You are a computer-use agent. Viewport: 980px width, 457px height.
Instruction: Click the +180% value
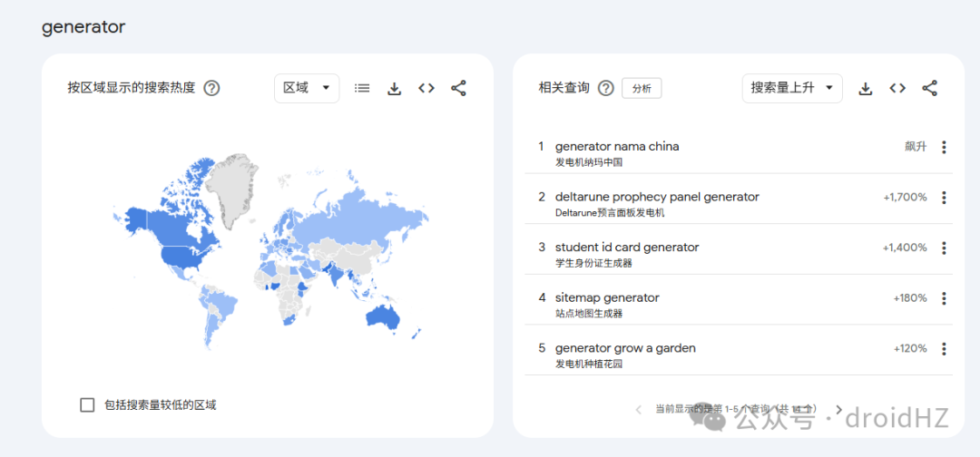click(x=910, y=297)
